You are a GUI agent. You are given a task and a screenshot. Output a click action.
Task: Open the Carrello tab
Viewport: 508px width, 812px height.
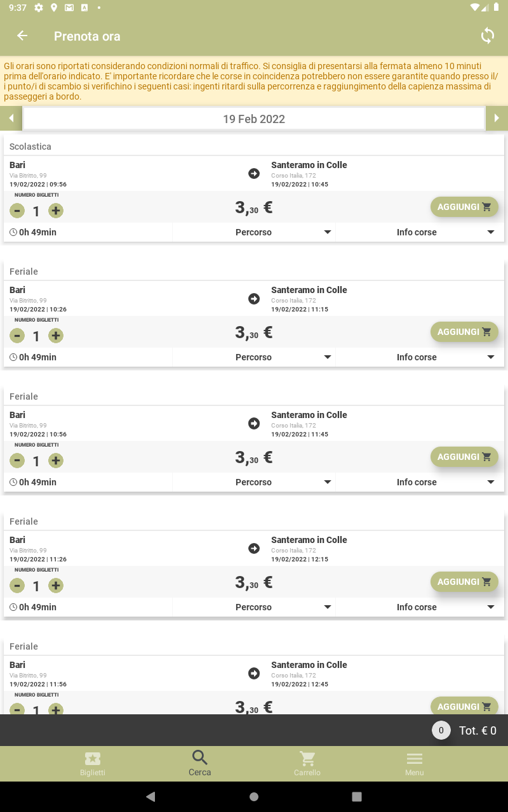click(x=307, y=764)
